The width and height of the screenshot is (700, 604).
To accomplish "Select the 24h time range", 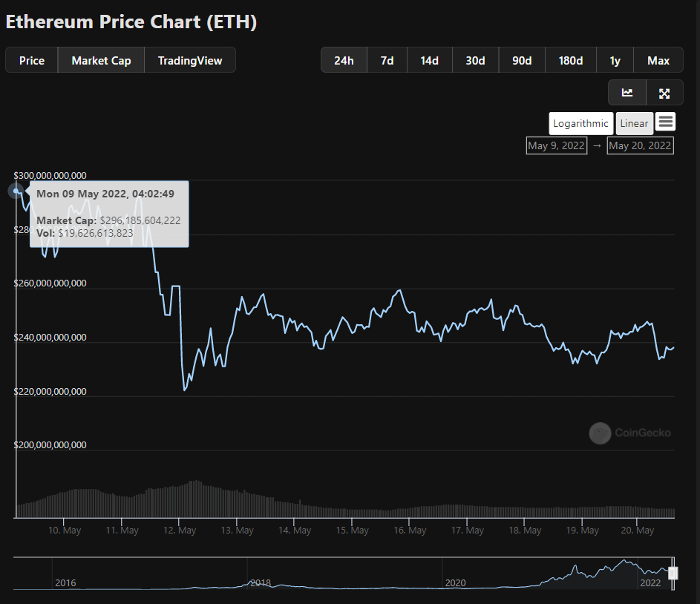I will click(344, 60).
